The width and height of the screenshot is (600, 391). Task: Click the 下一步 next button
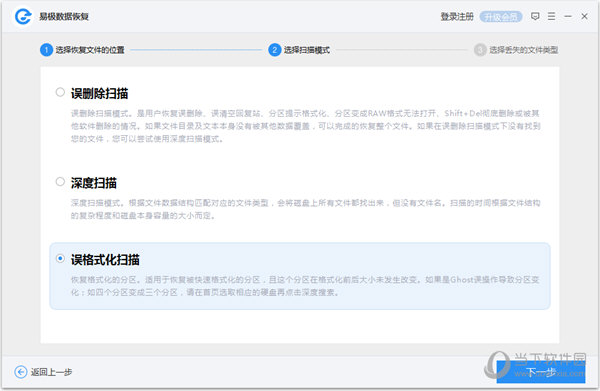pyautogui.click(x=541, y=371)
